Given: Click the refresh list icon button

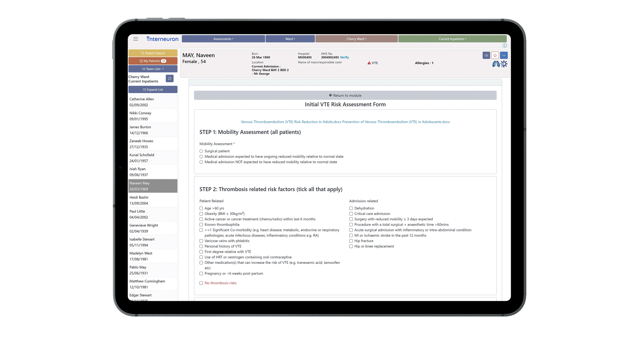Looking at the screenshot, I should coord(169,79).
